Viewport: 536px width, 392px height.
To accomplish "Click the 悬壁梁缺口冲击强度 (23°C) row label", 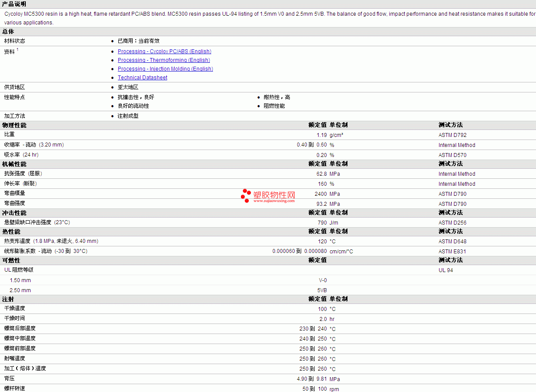I will point(37,222).
